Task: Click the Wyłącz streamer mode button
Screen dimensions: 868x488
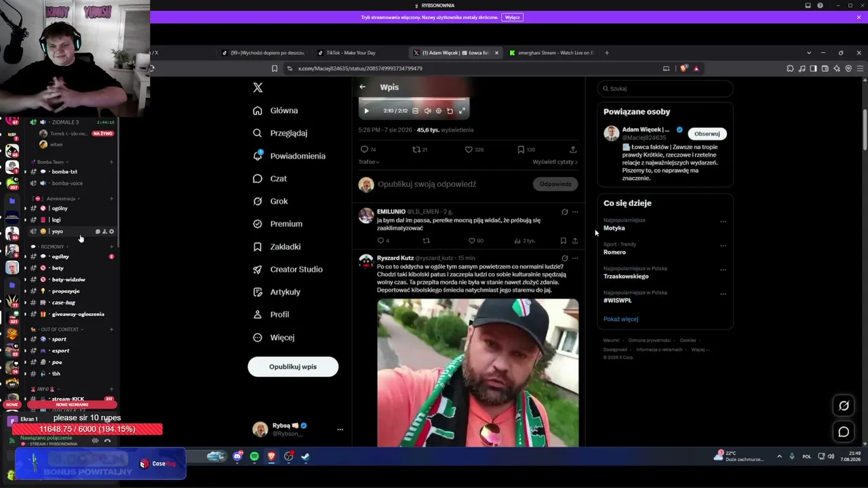Action: point(513,18)
